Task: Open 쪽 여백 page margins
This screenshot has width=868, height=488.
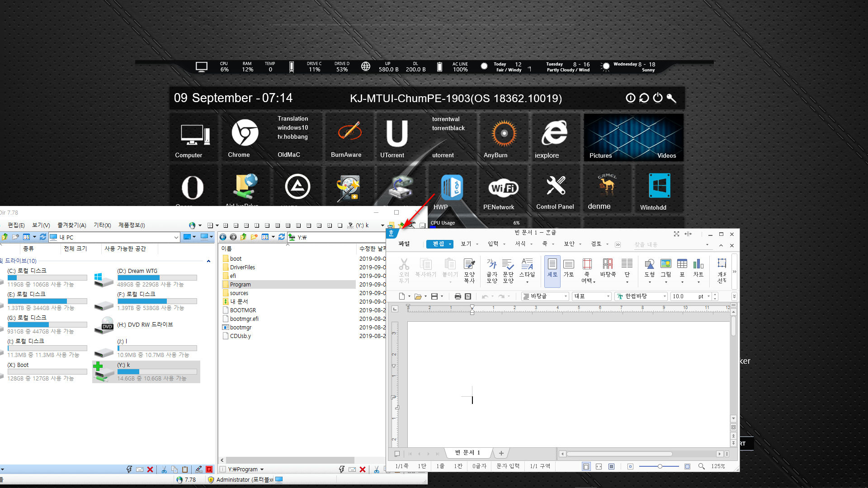Action: (587, 270)
